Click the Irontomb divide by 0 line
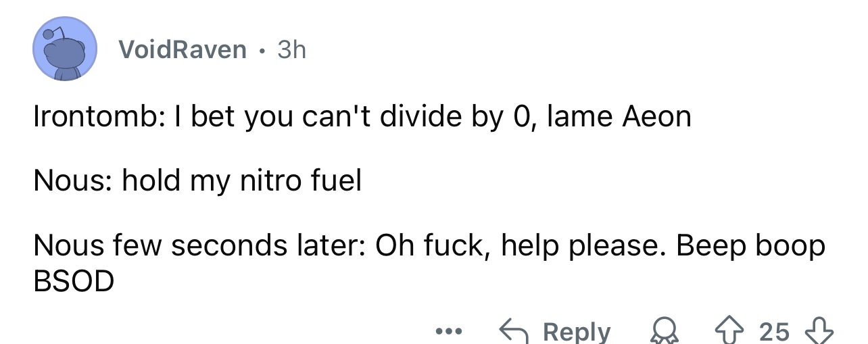Viewport: 868px width, 344px height. click(362, 117)
